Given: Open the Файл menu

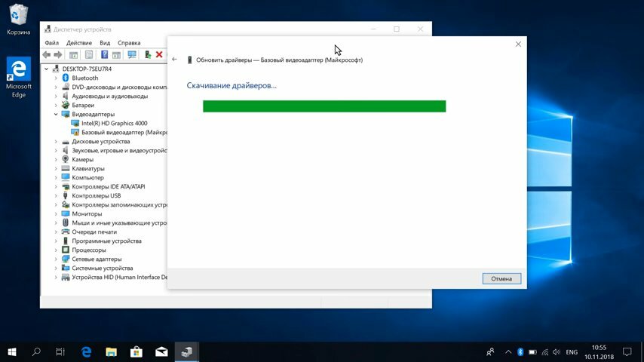Looking at the screenshot, I should pyautogui.click(x=52, y=43).
